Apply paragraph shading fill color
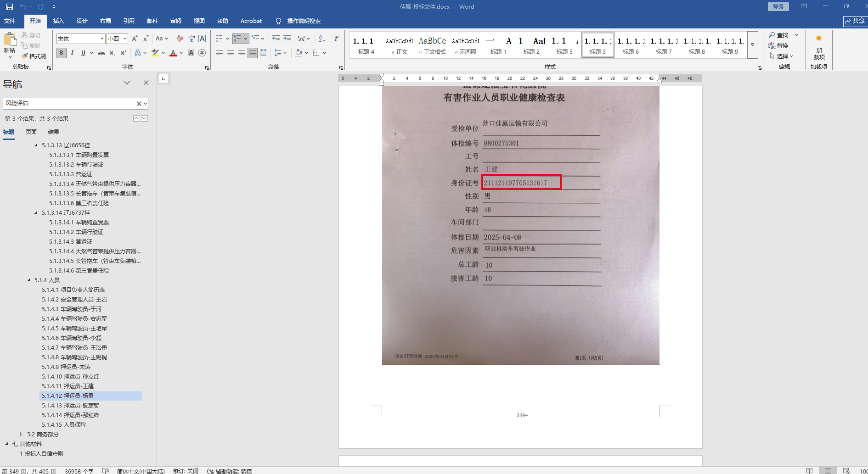The width and height of the screenshot is (868, 474). (x=299, y=53)
